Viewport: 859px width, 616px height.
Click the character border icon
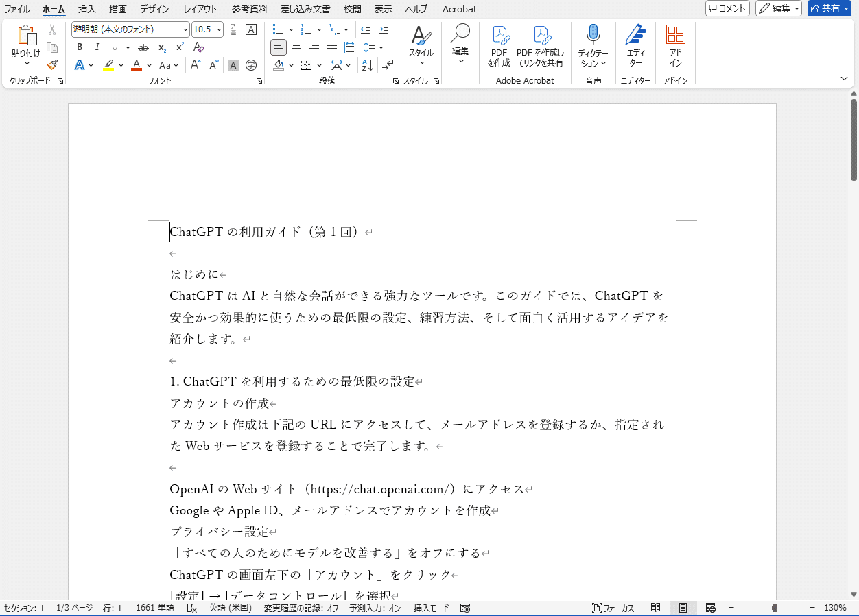click(251, 29)
